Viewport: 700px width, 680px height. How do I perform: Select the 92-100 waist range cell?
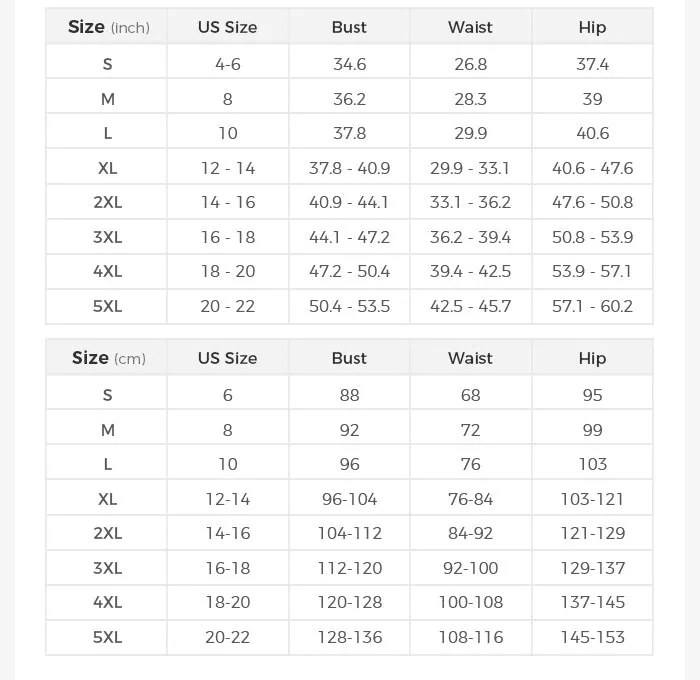pos(470,568)
